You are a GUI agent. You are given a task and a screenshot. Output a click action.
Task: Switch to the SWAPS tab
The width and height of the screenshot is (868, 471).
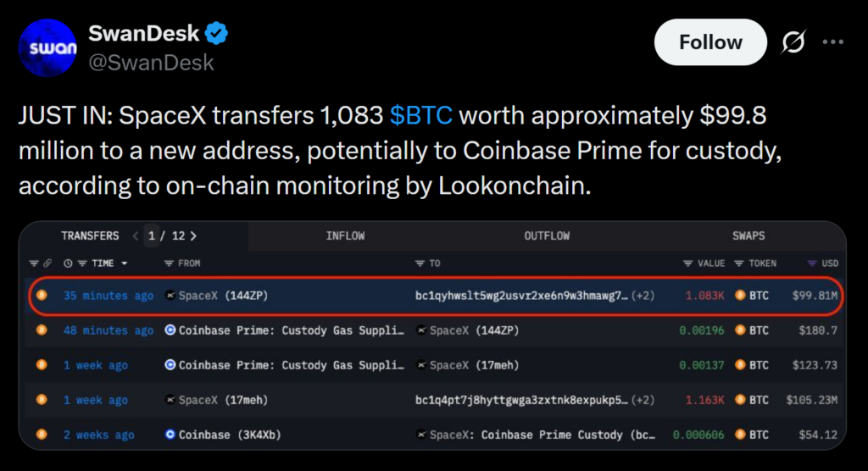(x=748, y=235)
